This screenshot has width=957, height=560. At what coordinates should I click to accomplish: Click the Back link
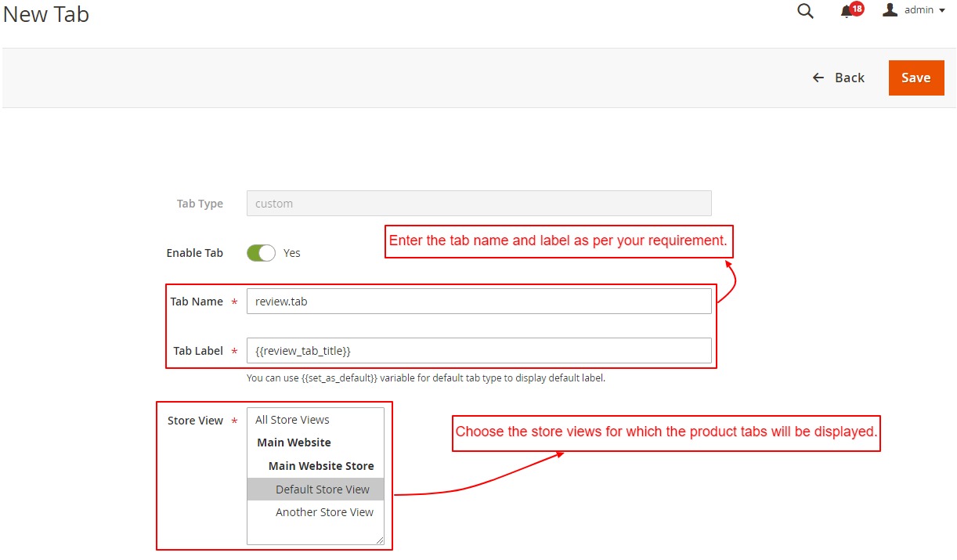(x=849, y=78)
